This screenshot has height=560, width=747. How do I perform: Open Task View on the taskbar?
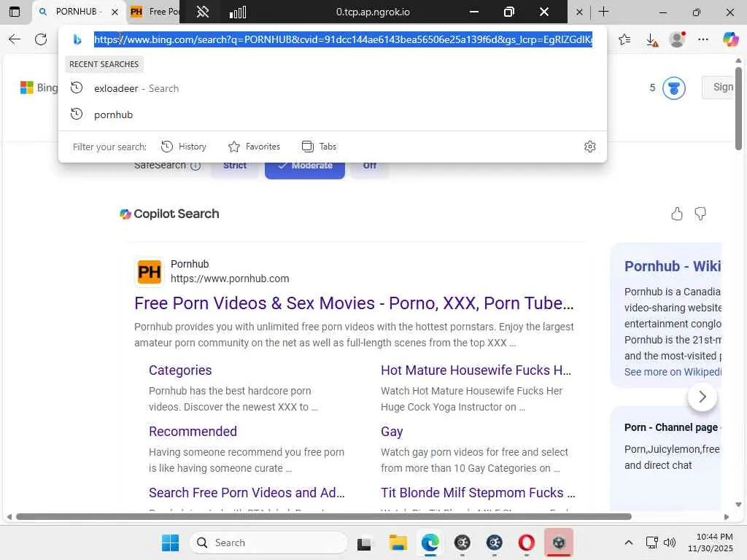click(x=364, y=543)
